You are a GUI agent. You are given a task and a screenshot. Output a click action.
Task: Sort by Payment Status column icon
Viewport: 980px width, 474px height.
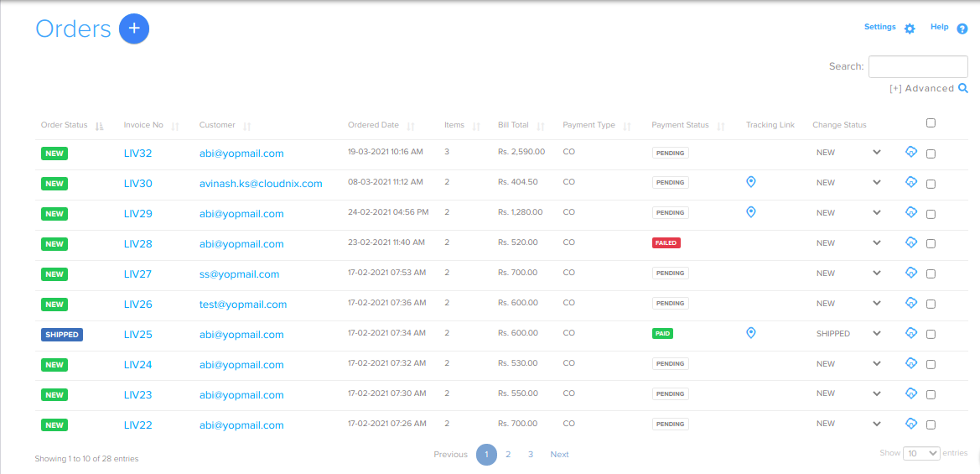(721, 127)
